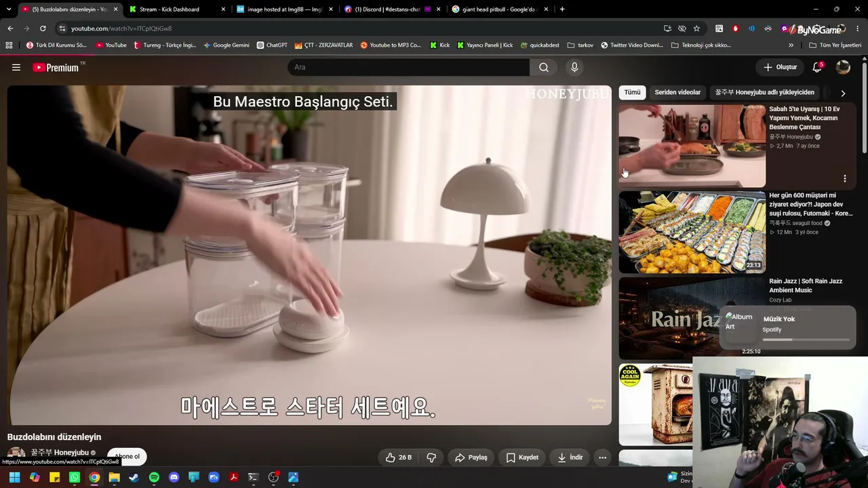
Task: Open the apps grid in bookmarks bar
Action: point(9,45)
